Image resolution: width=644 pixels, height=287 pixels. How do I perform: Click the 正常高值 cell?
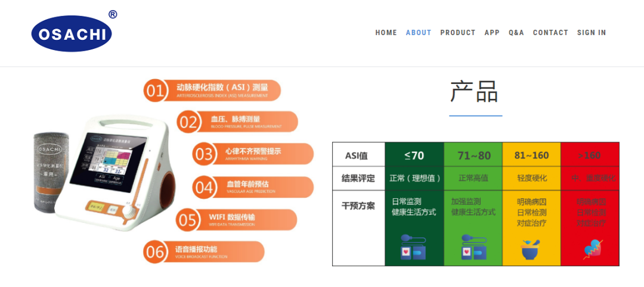473,179
